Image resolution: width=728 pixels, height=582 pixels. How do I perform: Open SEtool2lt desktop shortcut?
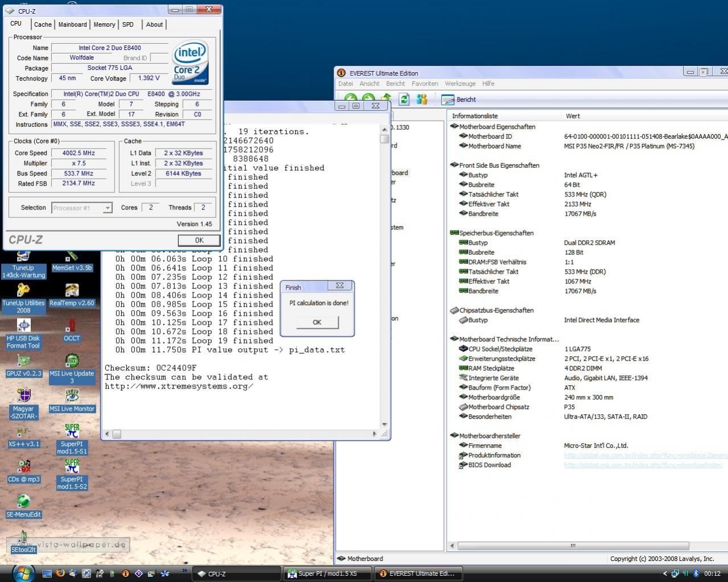click(x=23, y=543)
